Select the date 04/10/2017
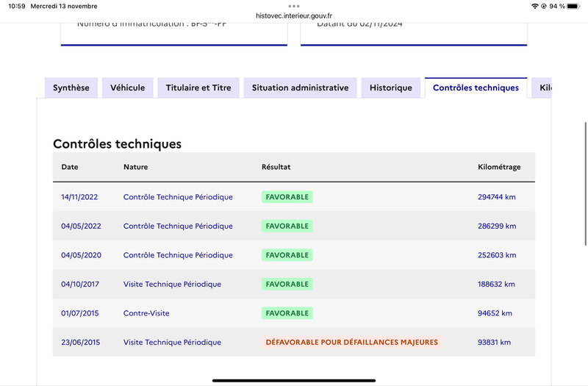 click(x=80, y=285)
